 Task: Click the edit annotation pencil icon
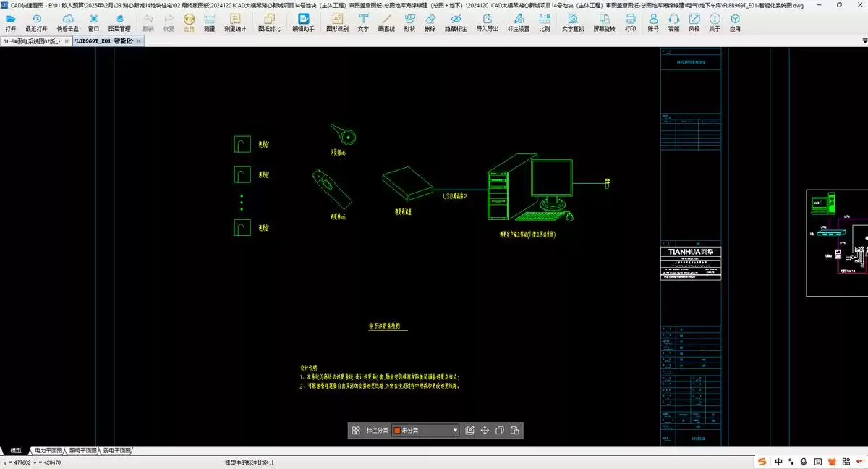[x=470, y=430]
